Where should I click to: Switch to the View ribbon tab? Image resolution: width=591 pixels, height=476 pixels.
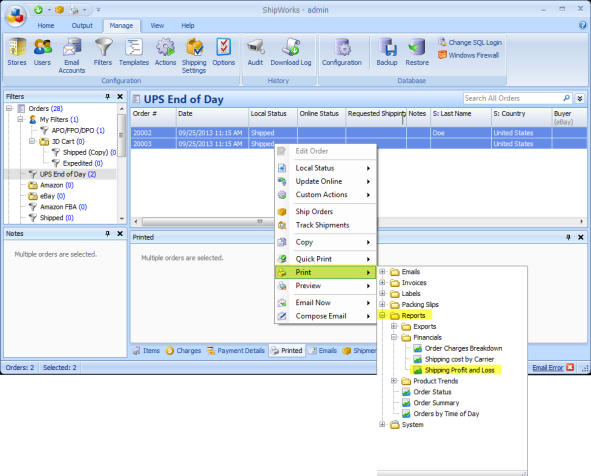tap(157, 25)
